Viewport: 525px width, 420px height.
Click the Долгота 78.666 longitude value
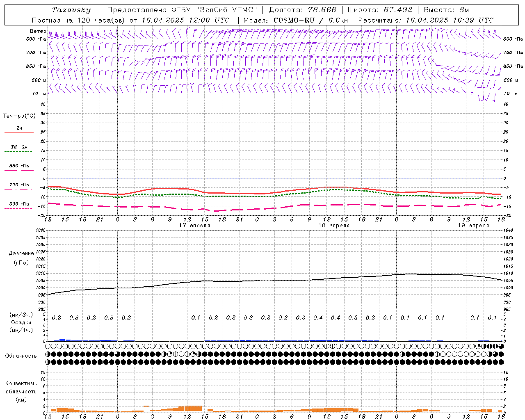tap(302, 10)
